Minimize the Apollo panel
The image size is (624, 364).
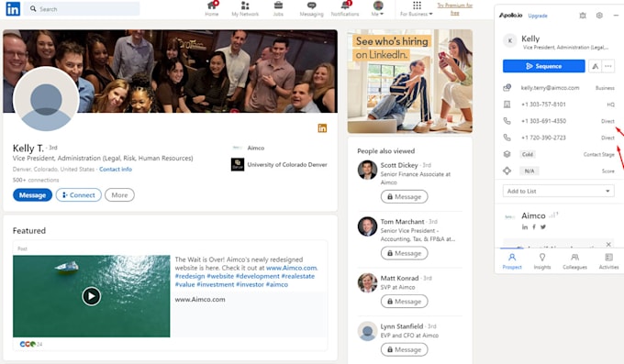616,16
